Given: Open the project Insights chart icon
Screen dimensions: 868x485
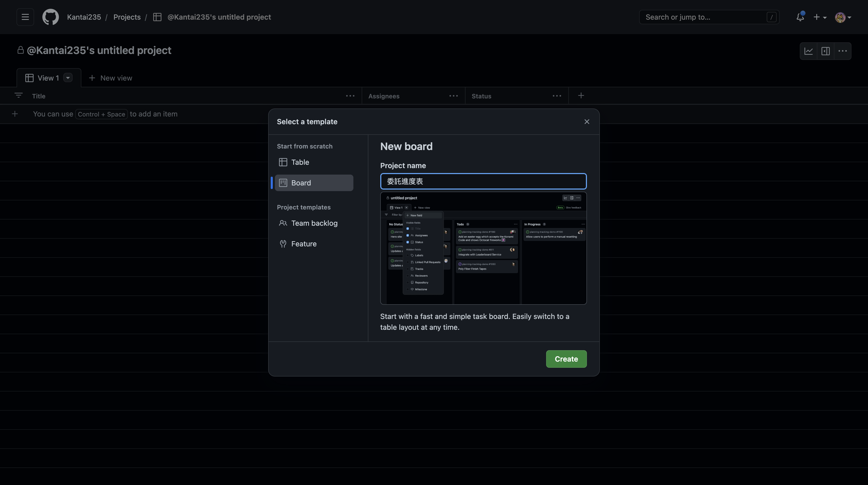Looking at the screenshot, I should pyautogui.click(x=809, y=51).
